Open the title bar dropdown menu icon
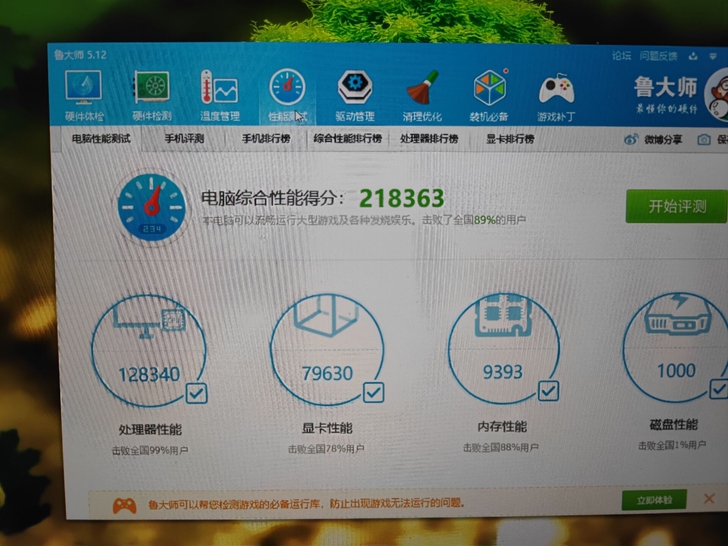 (x=713, y=56)
